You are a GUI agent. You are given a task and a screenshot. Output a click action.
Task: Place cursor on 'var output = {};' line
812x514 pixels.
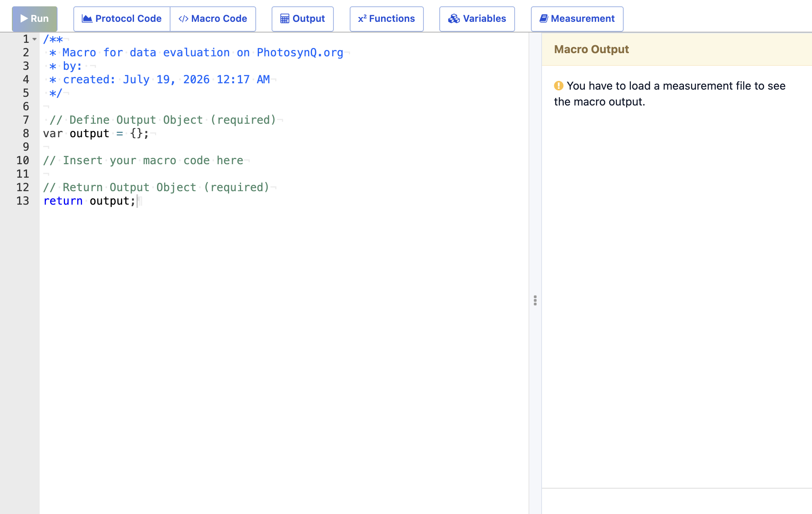coord(96,134)
